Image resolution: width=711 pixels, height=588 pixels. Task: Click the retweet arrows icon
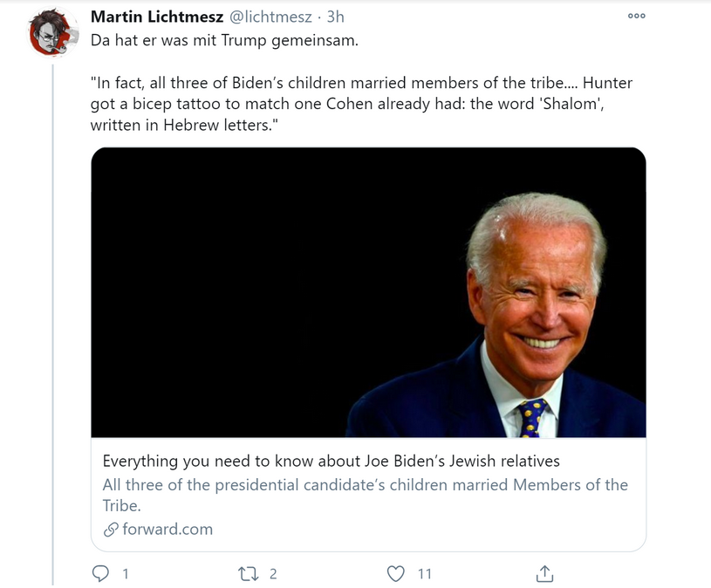[249, 573]
